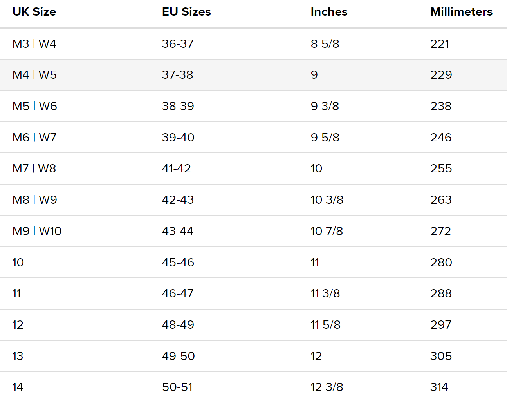Click the 297 millimeters value
Image resolution: width=507 pixels, height=420 pixels.
click(441, 325)
